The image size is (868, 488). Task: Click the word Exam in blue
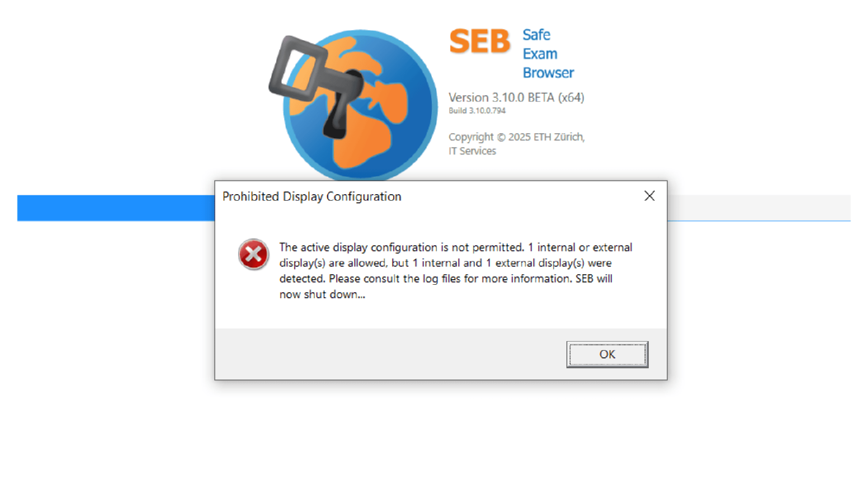pyautogui.click(x=540, y=54)
